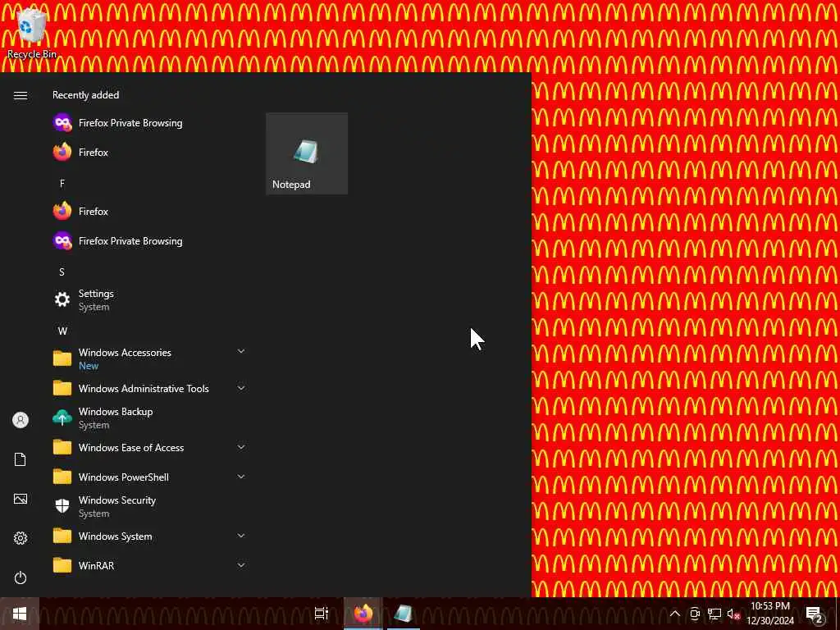Expand the WinRAR folder
This screenshot has height=630, width=840.
tap(149, 565)
